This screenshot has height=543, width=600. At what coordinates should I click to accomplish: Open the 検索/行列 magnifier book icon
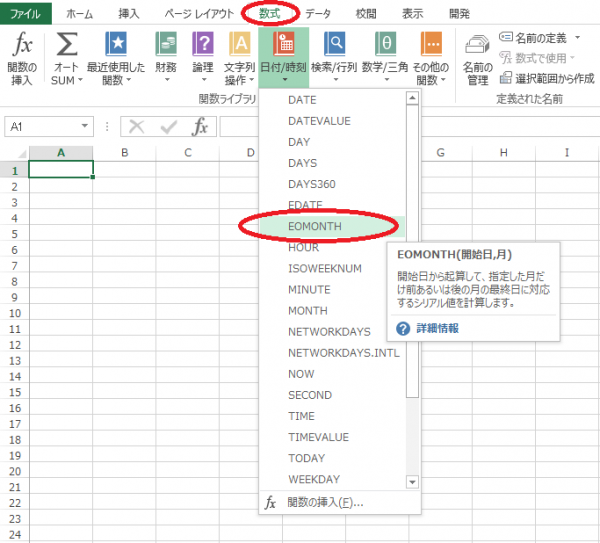[x=334, y=44]
